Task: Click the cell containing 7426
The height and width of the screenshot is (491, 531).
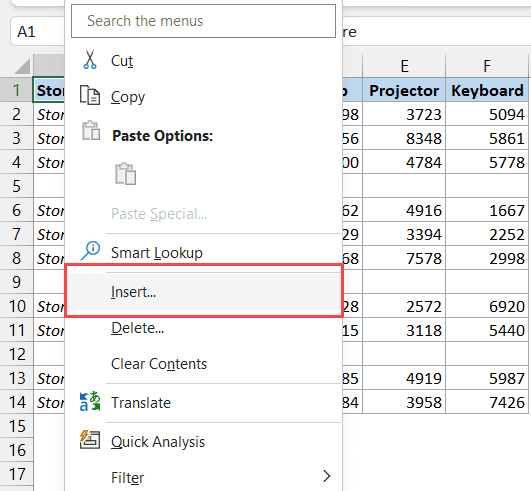Action: coord(487,402)
